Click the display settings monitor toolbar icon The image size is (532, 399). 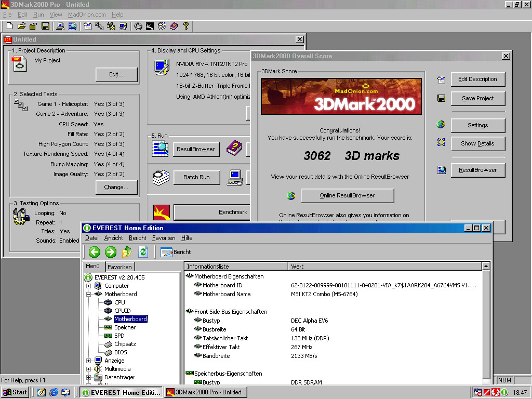pos(123,26)
